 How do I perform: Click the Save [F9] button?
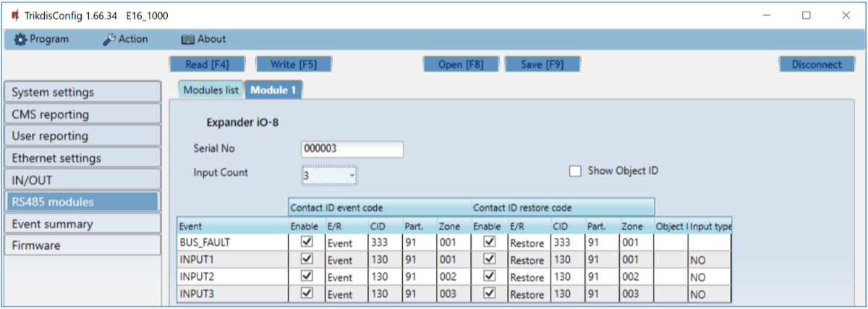[542, 64]
